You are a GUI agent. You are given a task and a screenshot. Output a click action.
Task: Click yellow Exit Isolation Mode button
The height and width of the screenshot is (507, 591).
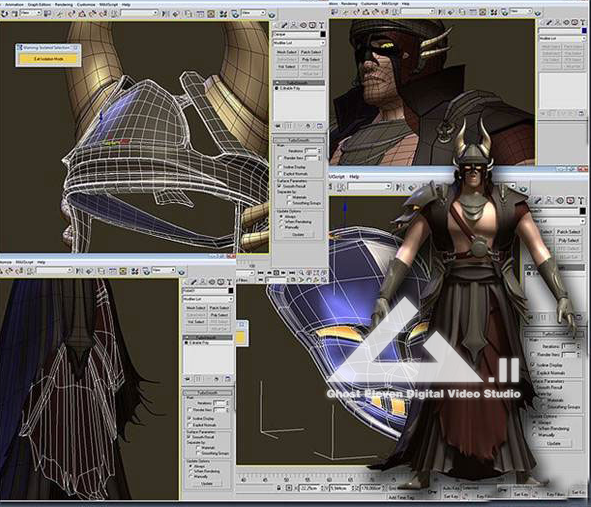pyautogui.click(x=49, y=59)
